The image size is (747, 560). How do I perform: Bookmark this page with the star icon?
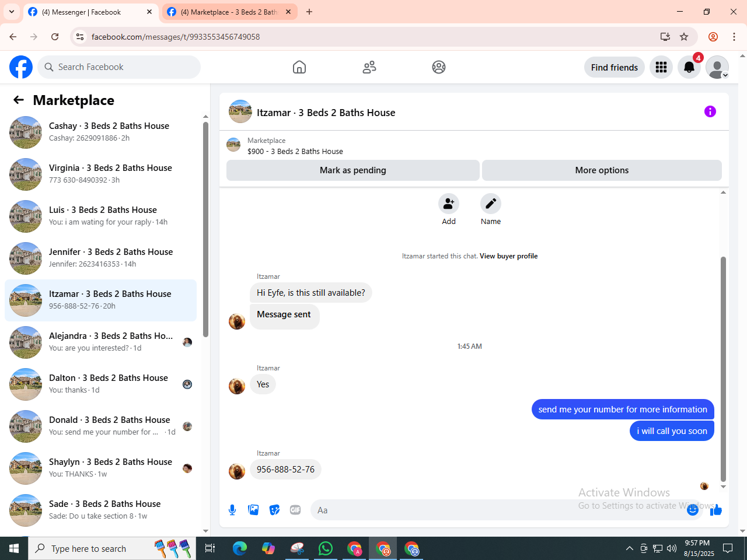(684, 37)
